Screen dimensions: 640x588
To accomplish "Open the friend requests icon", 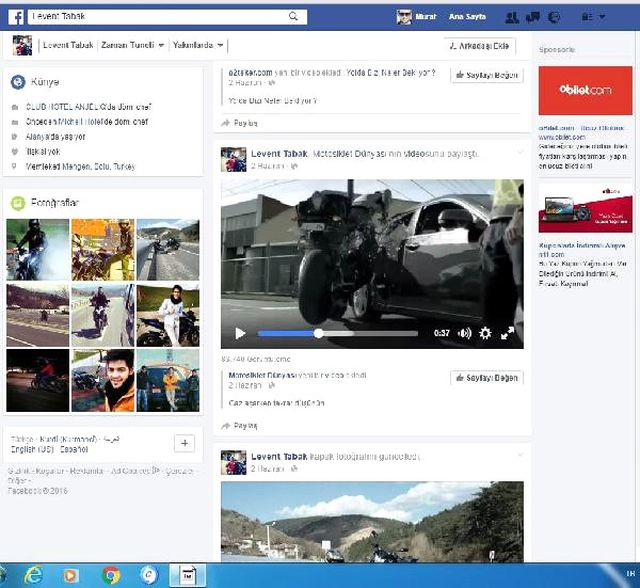I will (512, 17).
